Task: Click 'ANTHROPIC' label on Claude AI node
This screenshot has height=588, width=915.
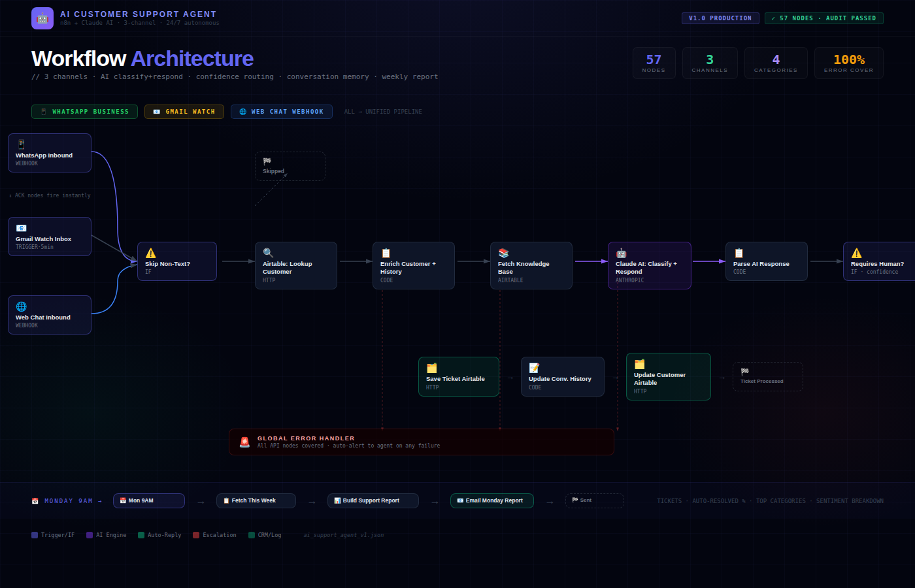Action: point(630,280)
